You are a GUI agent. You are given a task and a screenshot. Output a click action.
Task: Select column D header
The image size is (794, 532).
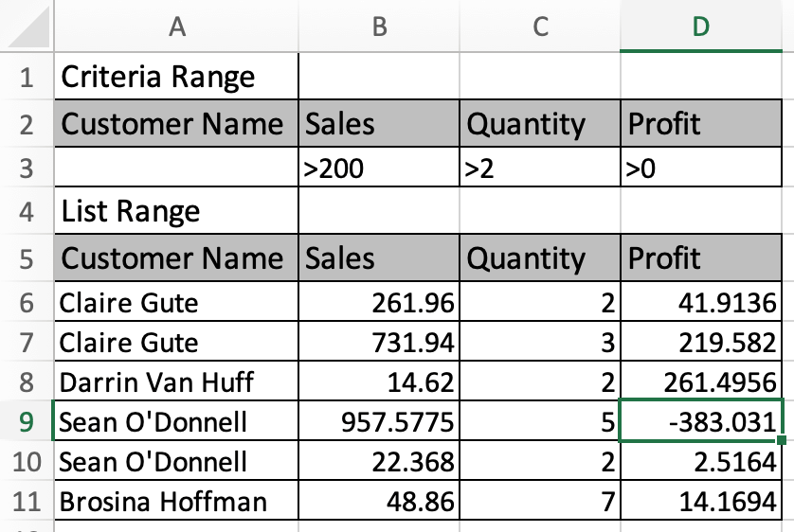(x=701, y=26)
